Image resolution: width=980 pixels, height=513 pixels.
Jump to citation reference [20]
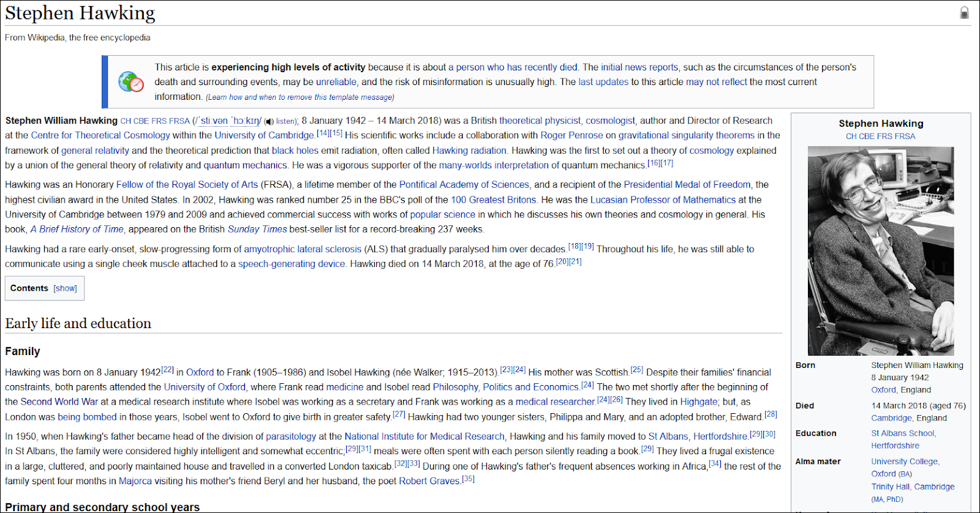562,262
